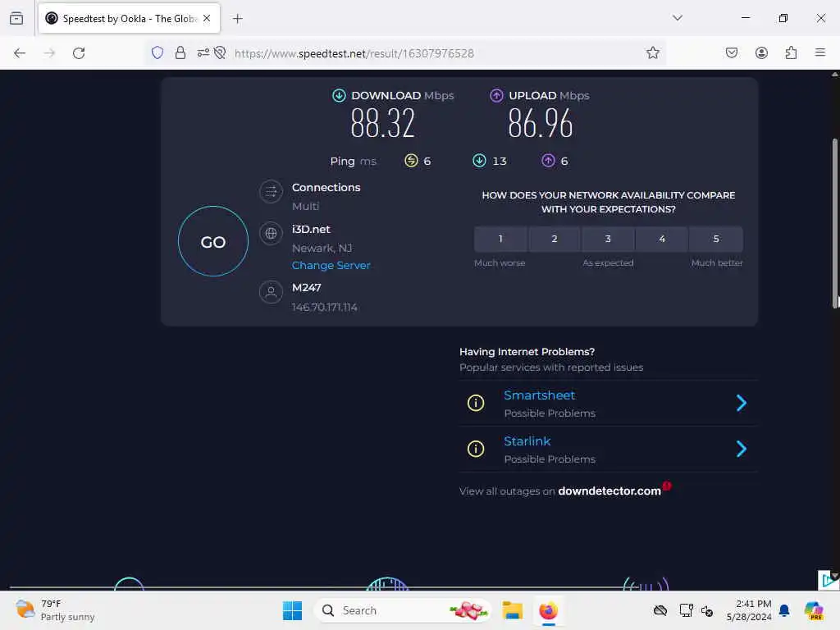The image size is (840, 630).
Task: Click the Firefox taskbar icon
Action: pyautogui.click(x=549, y=610)
